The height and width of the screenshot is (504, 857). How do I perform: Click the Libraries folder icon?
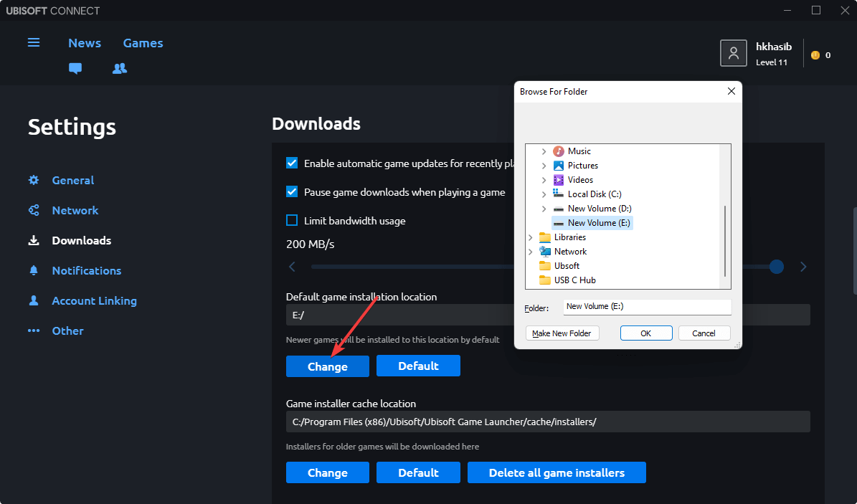pos(545,237)
